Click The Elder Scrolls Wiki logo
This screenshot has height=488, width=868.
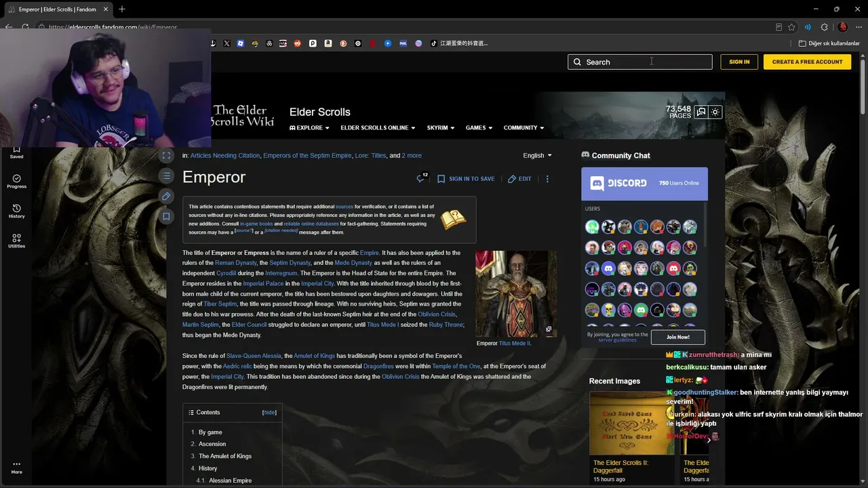243,115
